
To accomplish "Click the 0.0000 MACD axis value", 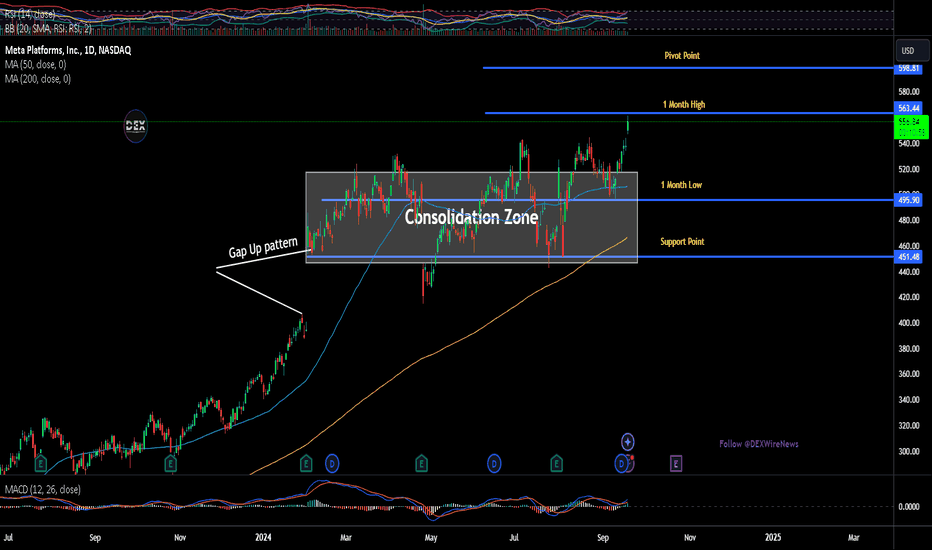I will pyautogui.click(x=909, y=507).
